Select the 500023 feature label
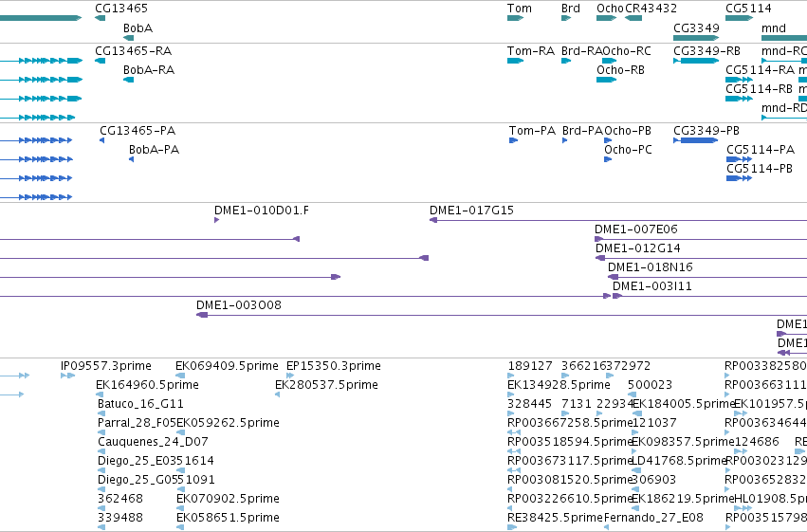The height and width of the screenshot is (532, 807). coord(650,385)
